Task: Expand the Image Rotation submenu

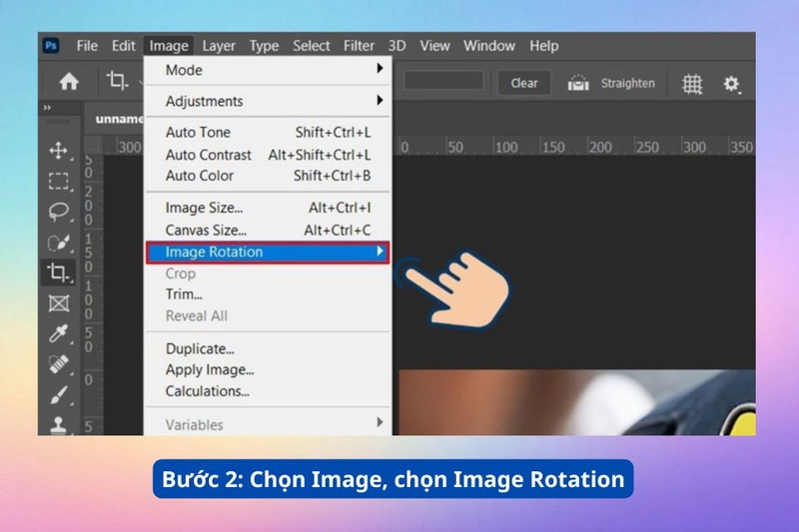Action: pyautogui.click(x=268, y=252)
